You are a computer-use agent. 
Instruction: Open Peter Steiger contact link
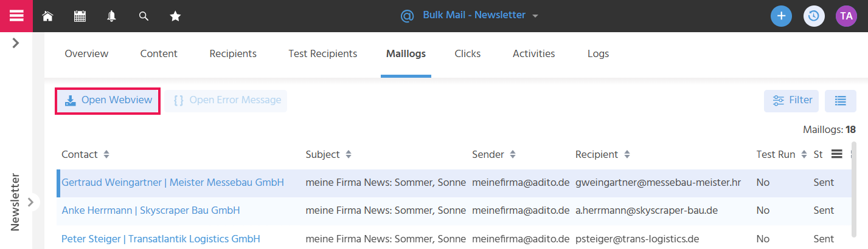coord(161,239)
